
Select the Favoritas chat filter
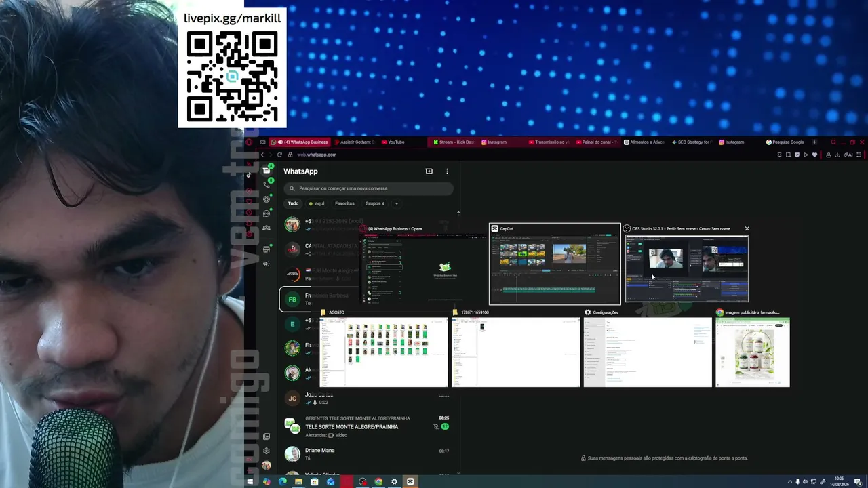[344, 203]
